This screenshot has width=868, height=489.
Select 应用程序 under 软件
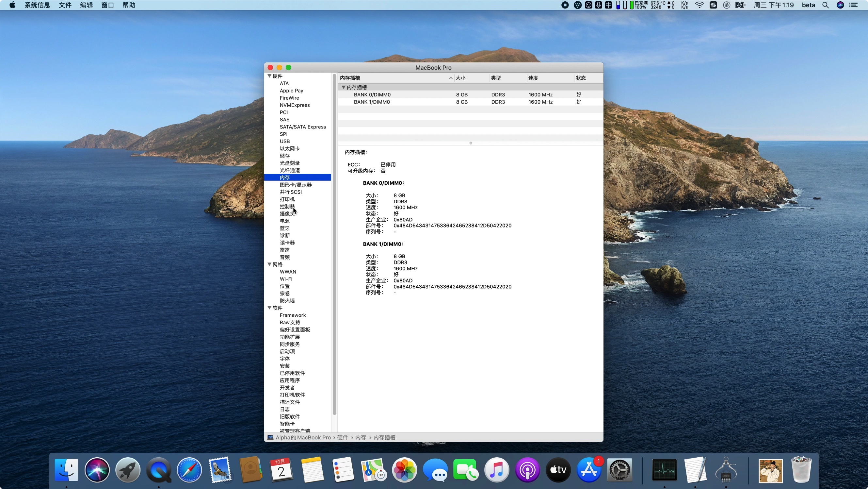point(289,380)
